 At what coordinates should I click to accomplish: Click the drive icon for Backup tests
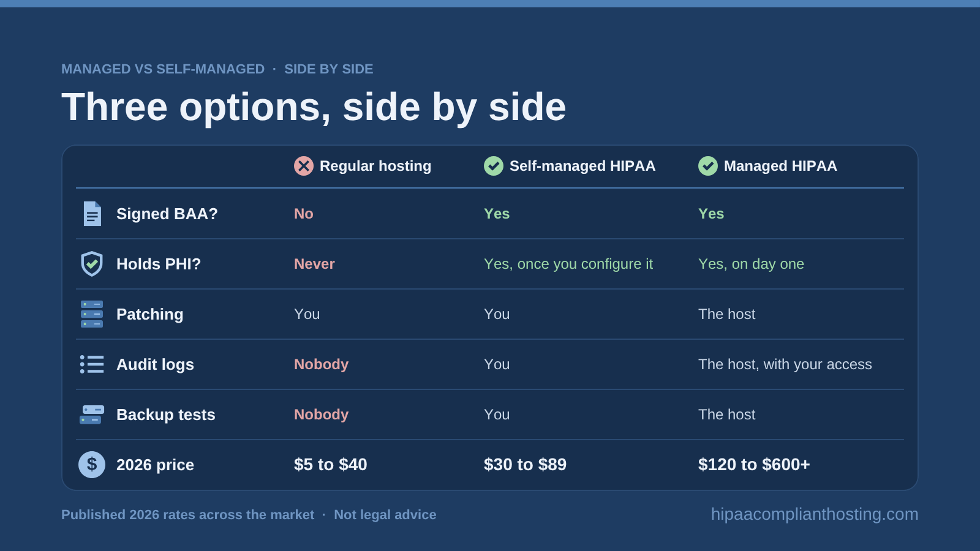pyautogui.click(x=92, y=414)
